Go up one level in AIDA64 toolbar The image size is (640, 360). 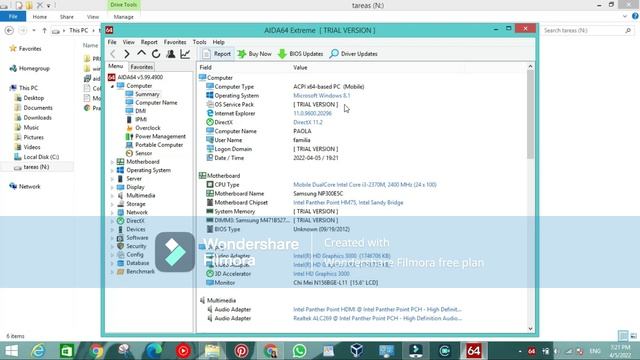click(x=141, y=53)
